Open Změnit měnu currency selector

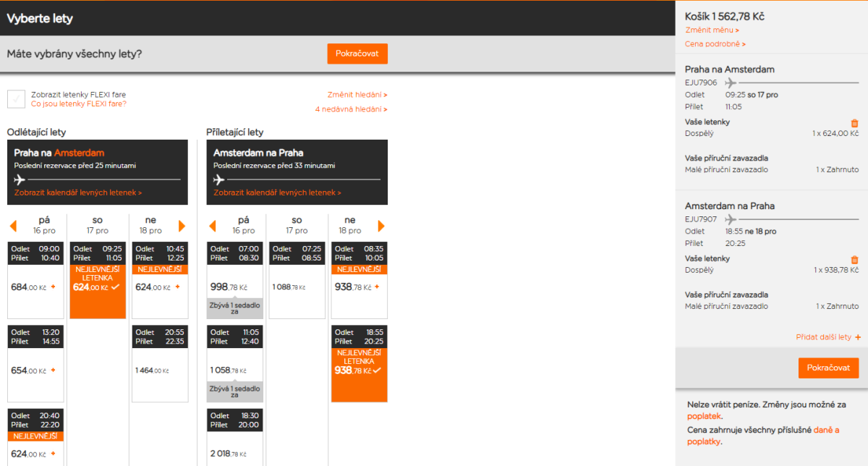[712, 30]
